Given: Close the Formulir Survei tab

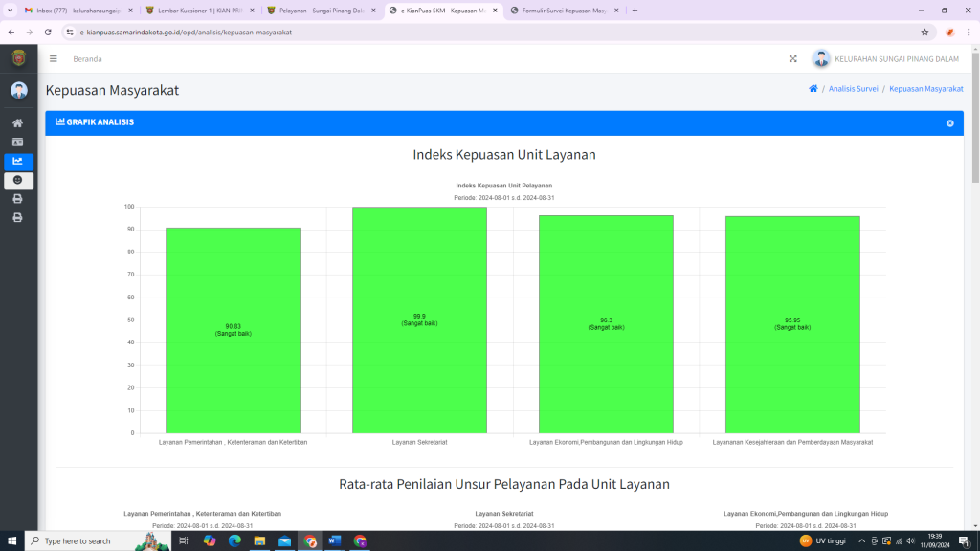Looking at the screenshot, I should click(x=617, y=11).
